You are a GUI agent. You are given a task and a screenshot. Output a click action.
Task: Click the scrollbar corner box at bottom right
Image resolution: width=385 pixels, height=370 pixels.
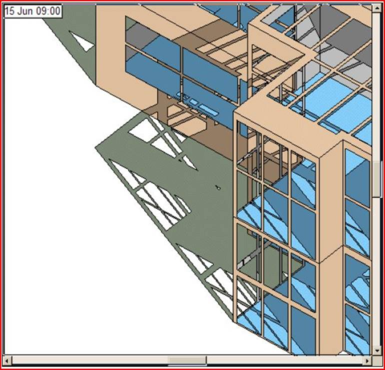pos(377,360)
